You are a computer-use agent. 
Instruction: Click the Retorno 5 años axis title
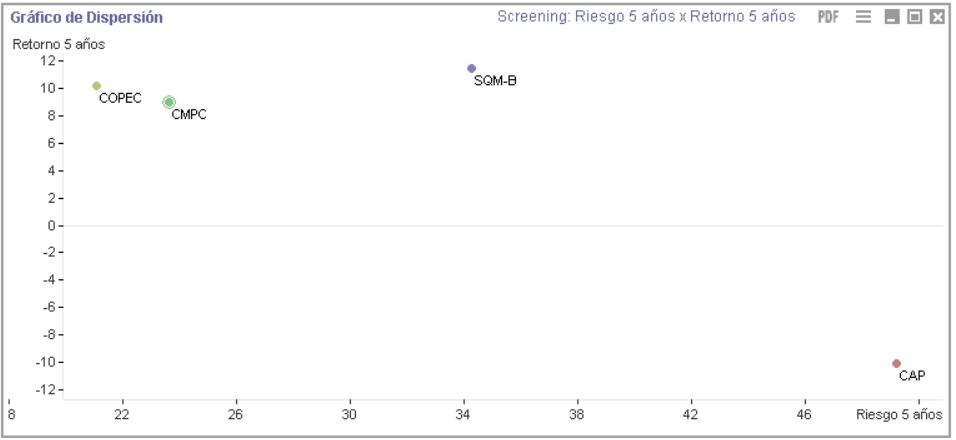59,44
